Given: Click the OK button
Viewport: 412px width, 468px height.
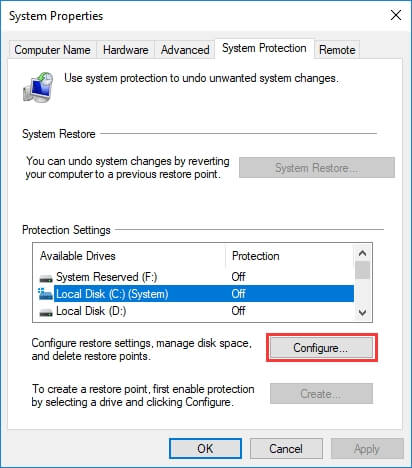Looking at the screenshot, I should 205,448.
